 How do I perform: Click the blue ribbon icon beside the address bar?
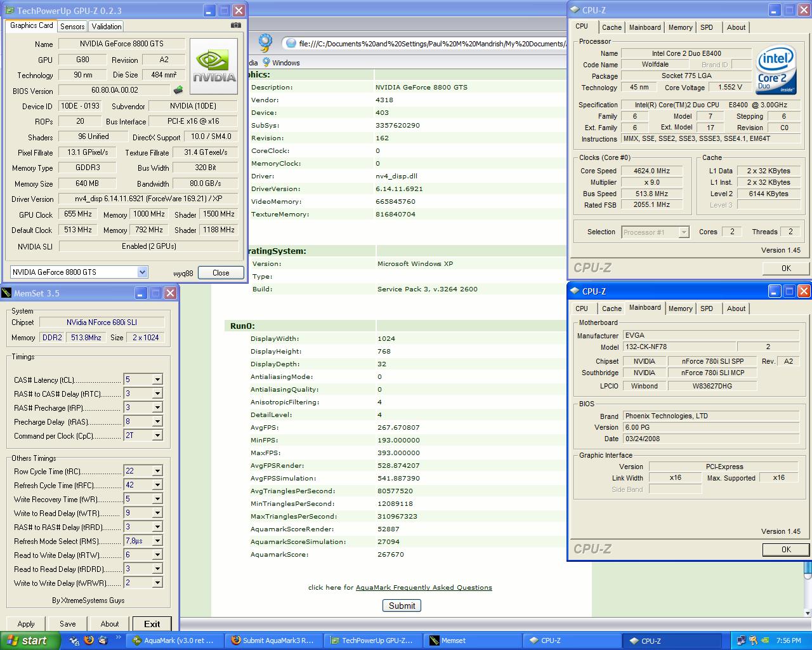pyautogui.click(x=265, y=43)
